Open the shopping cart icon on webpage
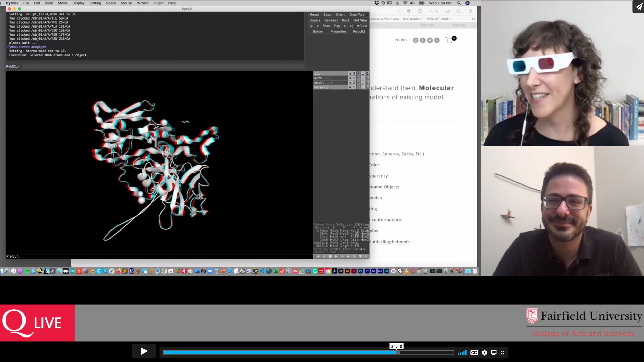 pyautogui.click(x=450, y=40)
